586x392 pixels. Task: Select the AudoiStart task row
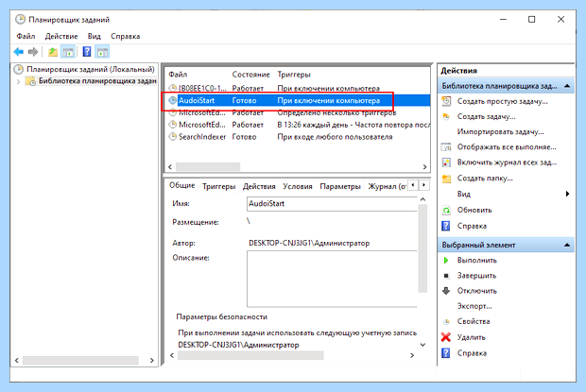[298, 100]
